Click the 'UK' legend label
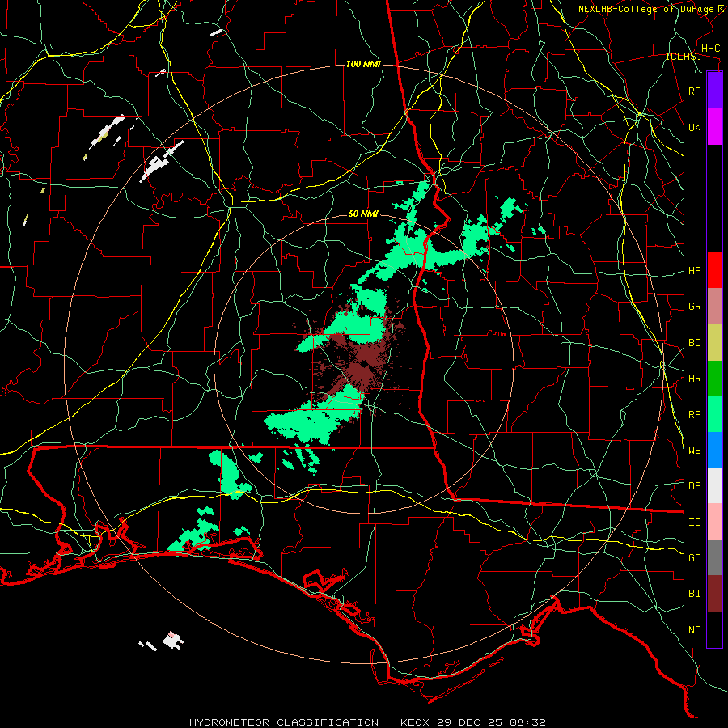Image resolution: width=728 pixels, height=728 pixels. [x=694, y=127]
